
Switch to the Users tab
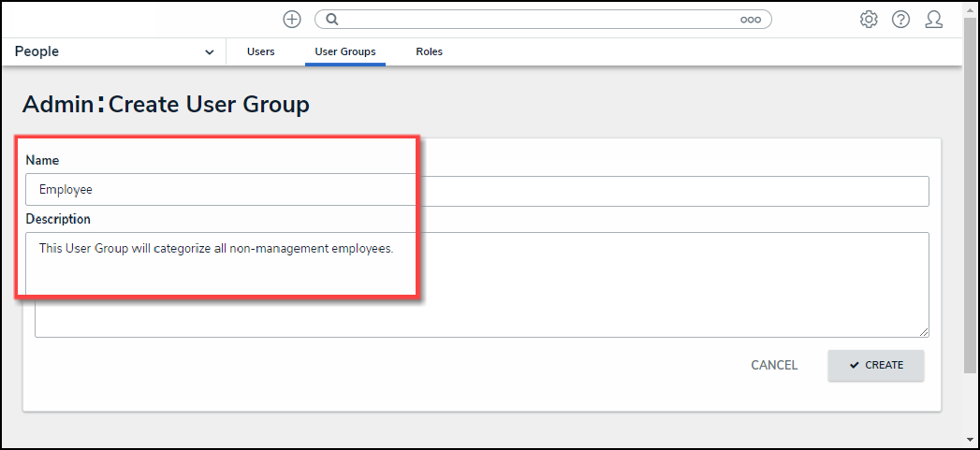pyautogui.click(x=260, y=51)
